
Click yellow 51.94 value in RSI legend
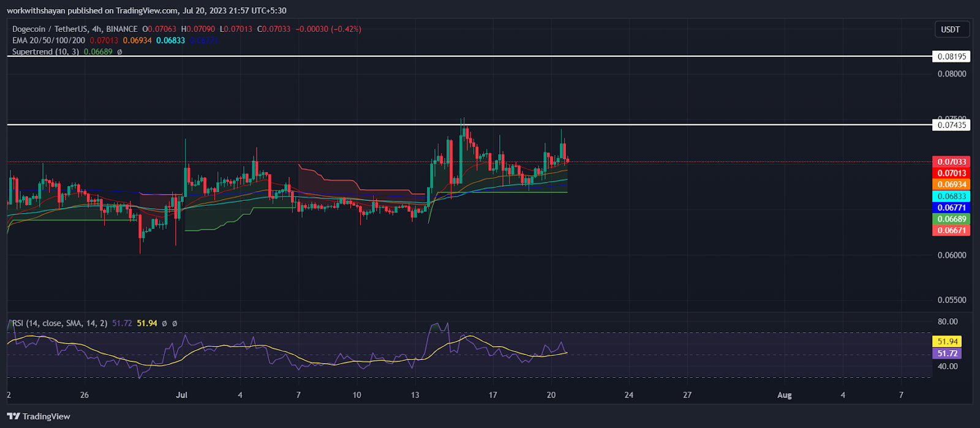coord(147,323)
